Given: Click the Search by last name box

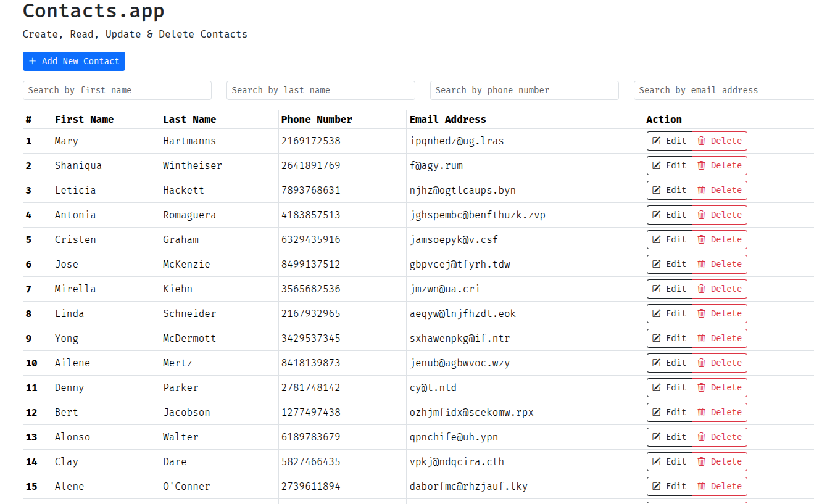Looking at the screenshot, I should tap(321, 90).
